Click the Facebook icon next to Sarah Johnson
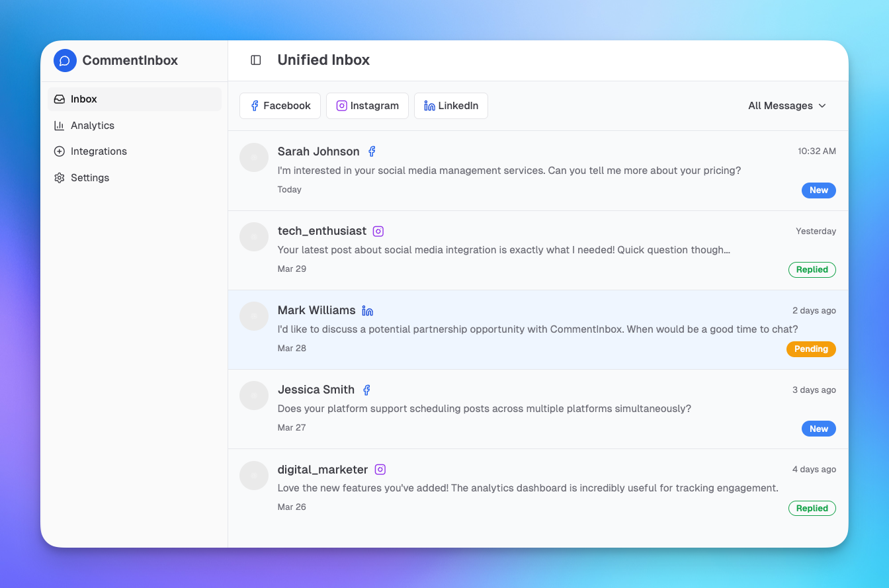 pyautogui.click(x=372, y=151)
